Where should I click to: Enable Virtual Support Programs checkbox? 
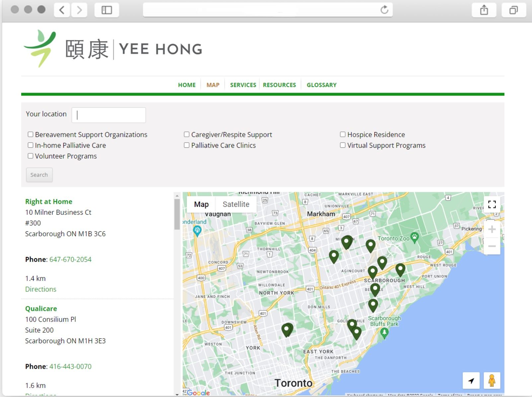(342, 145)
